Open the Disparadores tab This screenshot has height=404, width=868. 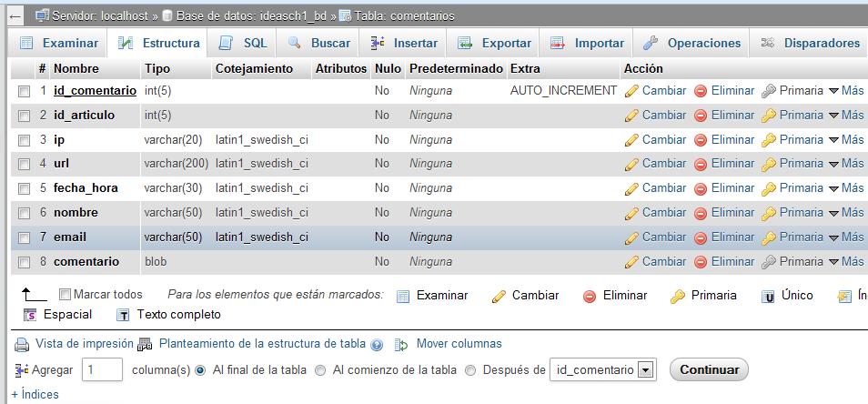tap(811, 43)
